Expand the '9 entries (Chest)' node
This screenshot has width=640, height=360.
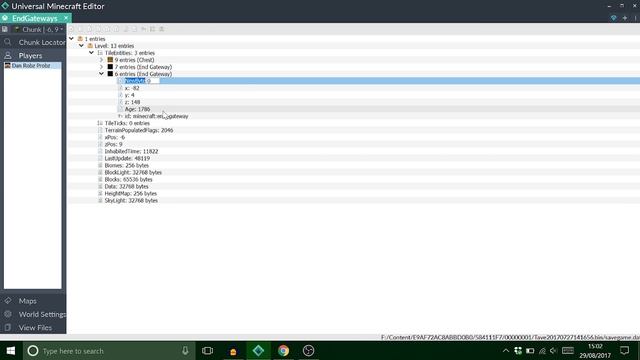coord(101,60)
